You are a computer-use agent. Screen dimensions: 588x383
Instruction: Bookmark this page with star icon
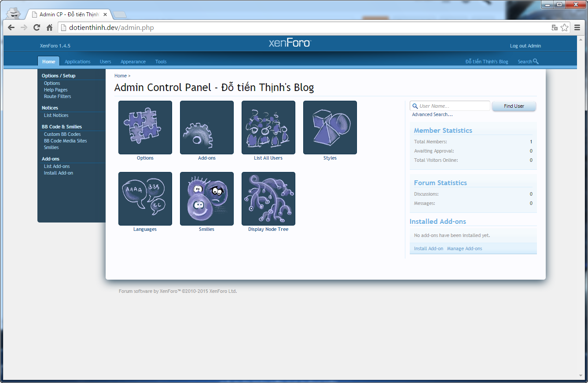[565, 28]
